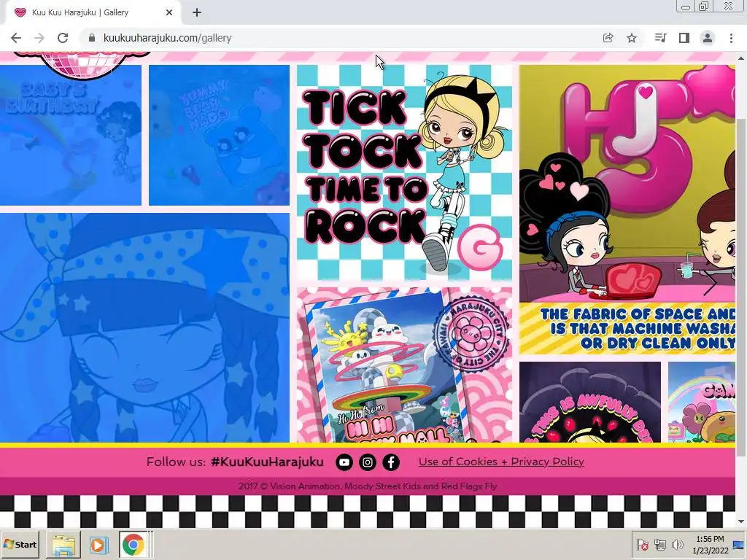
Task: Open Kuu Kuu Harajuku Instagram page
Action: tap(368, 462)
